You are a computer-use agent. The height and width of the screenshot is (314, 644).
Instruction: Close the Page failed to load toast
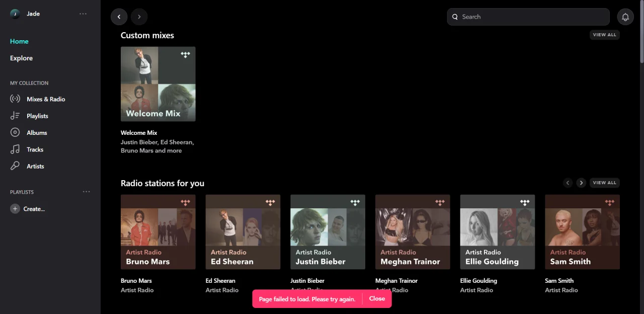[377, 298]
